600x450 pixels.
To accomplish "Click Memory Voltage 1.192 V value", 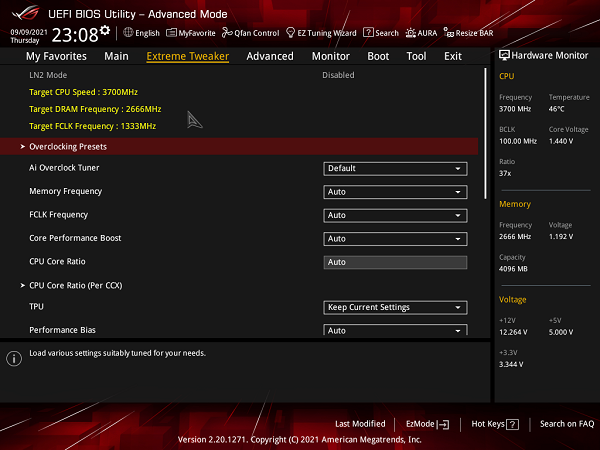I will [561, 236].
